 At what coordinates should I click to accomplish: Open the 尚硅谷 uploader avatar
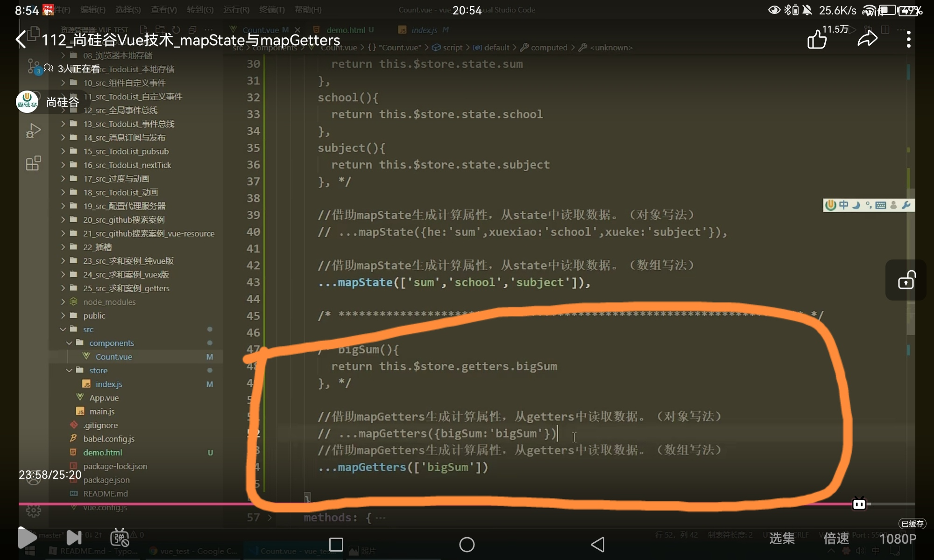27,102
